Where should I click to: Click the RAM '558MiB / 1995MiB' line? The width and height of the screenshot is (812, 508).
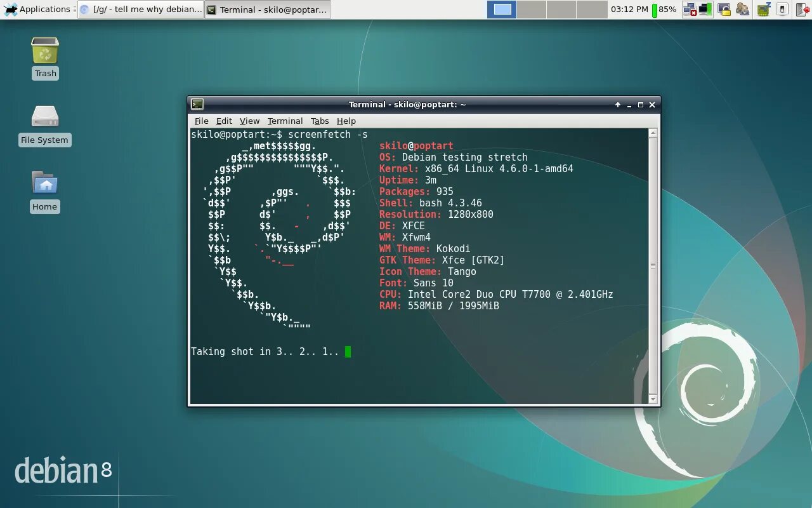click(453, 306)
